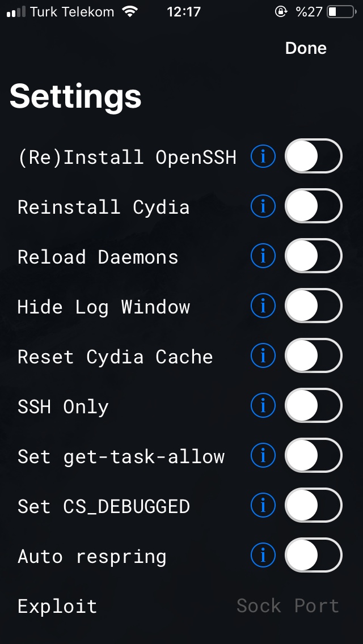
Task: Open info for Set CS_DEBUGGED
Action: tap(263, 505)
